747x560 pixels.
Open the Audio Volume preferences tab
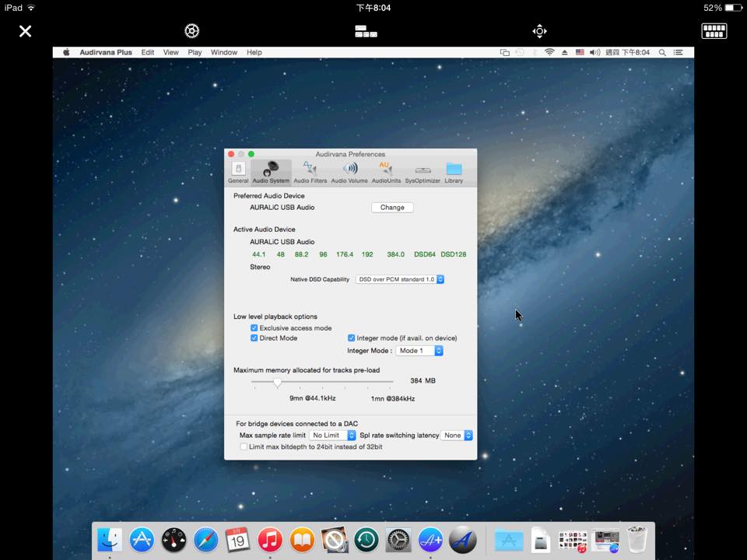coord(349,173)
